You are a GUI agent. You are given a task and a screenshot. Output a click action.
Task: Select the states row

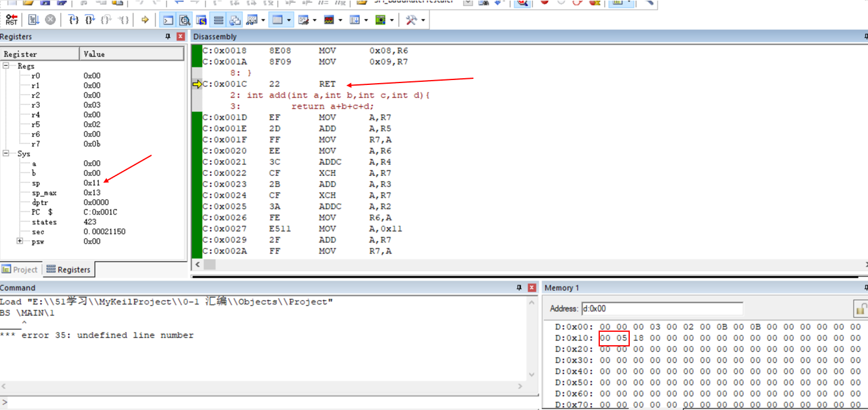click(92, 222)
